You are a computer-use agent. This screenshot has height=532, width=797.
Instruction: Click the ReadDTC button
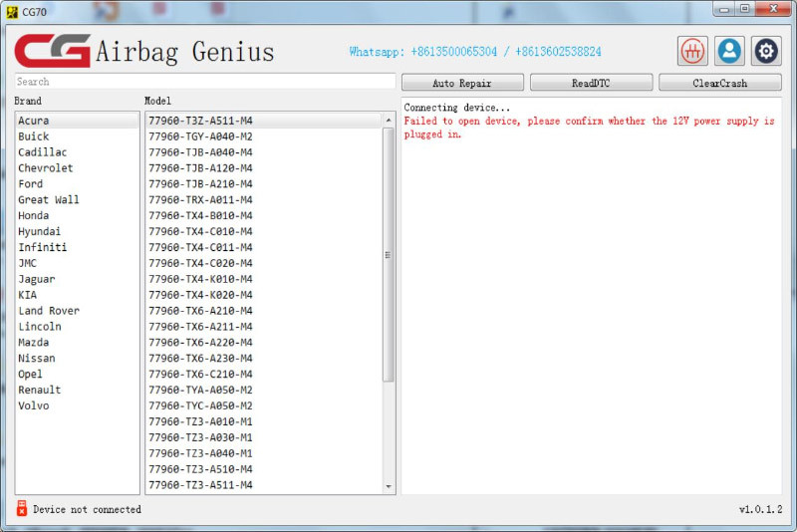[x=591, y=83]
